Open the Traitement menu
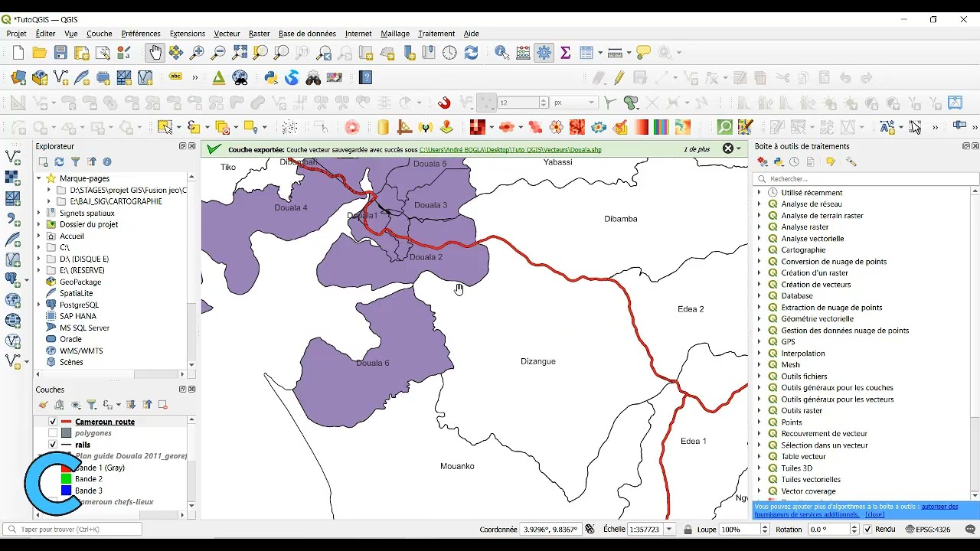980x551 pixels. 436,34
